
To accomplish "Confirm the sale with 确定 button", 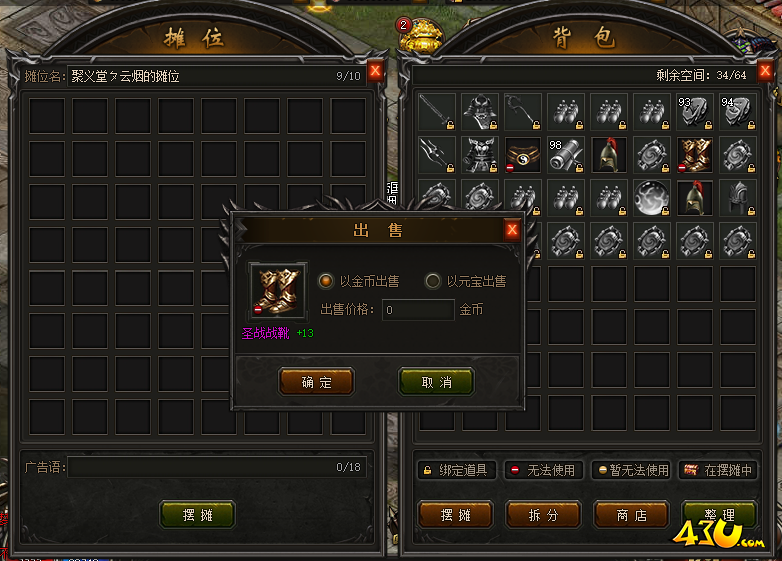I will pos(317,382).
